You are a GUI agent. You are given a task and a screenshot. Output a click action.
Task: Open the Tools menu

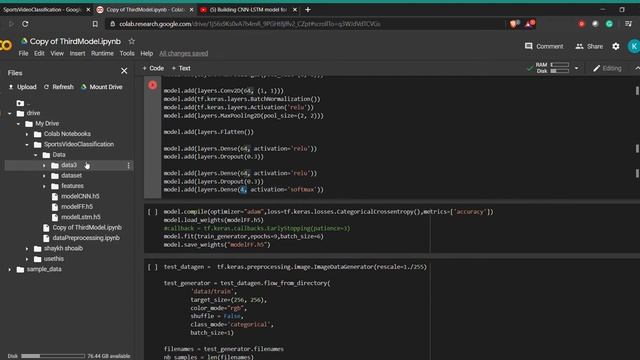tap(127, 53)
